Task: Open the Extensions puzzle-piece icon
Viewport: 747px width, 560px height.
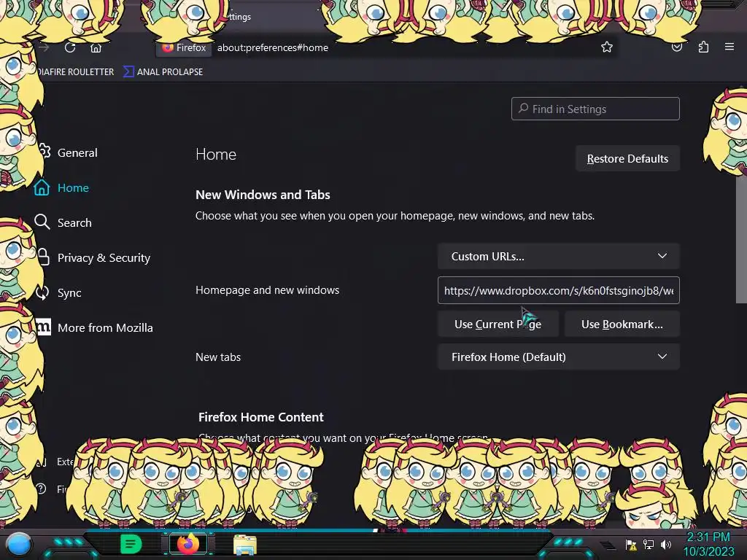Action: coord(703,47)
